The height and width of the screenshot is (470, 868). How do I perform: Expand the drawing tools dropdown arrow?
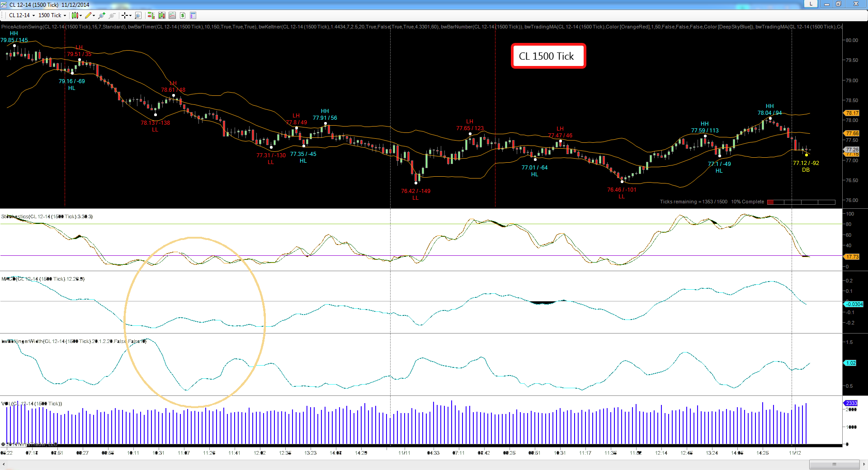tap(94, 15)
